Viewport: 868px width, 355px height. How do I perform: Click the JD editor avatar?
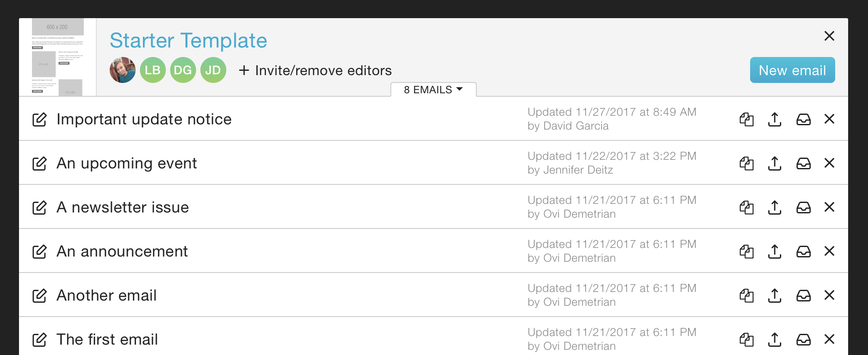(213, 70)
